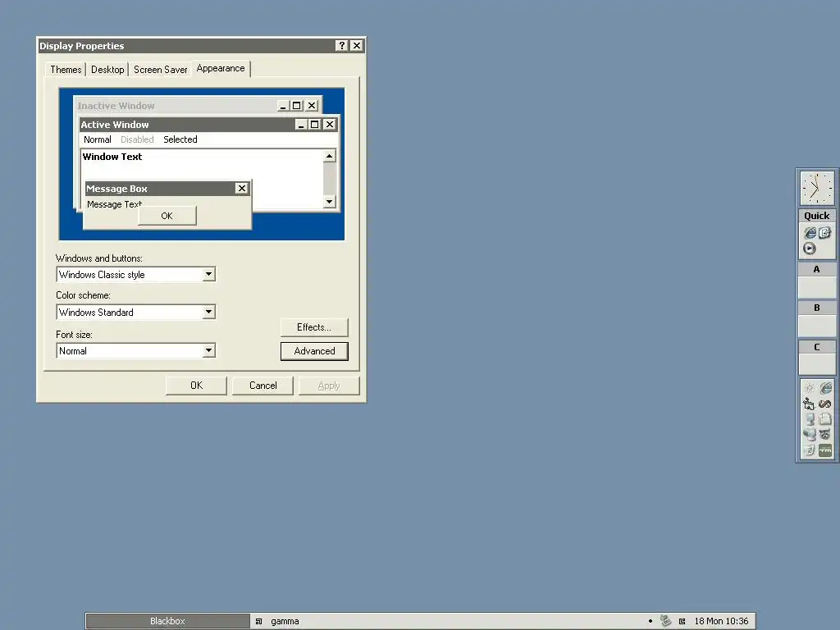Launch the Outlook Express icon in Quick
The image size is (840, 630).
tap(824, 232)
